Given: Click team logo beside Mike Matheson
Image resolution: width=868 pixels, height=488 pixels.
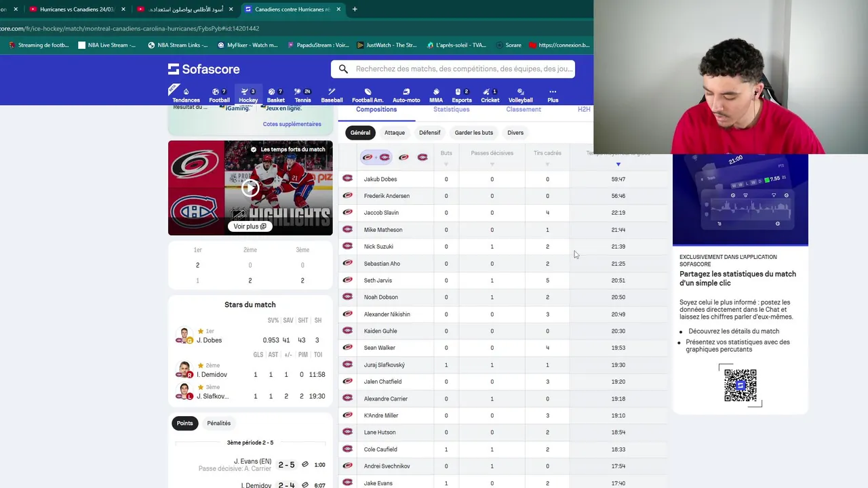Looking at the screenshot, I should pos(348,229).
